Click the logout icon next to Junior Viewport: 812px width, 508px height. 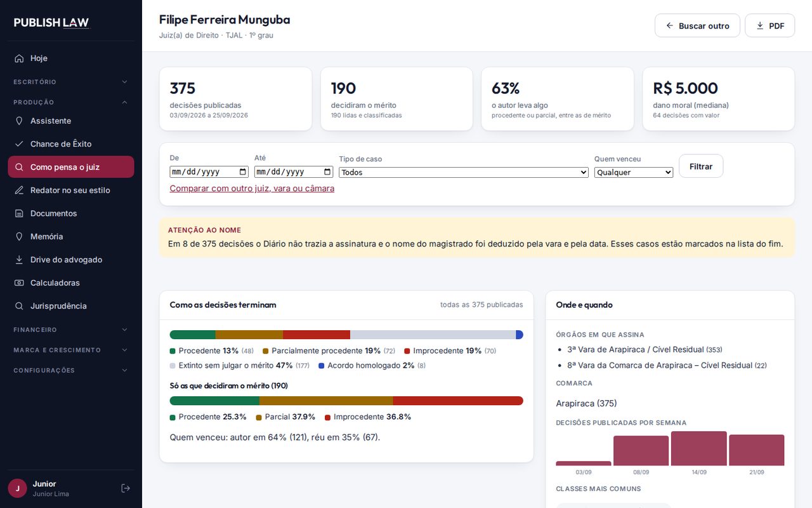point(126,488)
